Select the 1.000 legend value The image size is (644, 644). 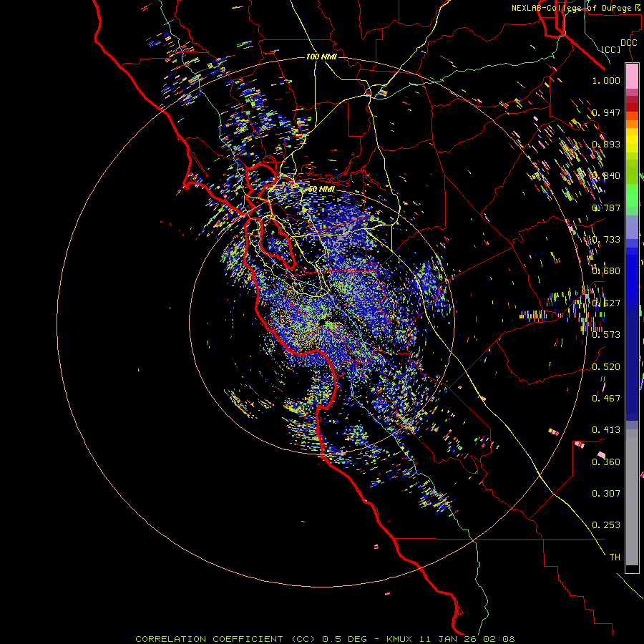606,80
